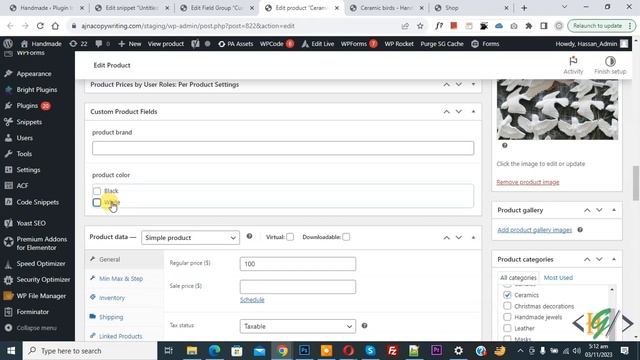Toggle the Product data panel

[473, 237]
